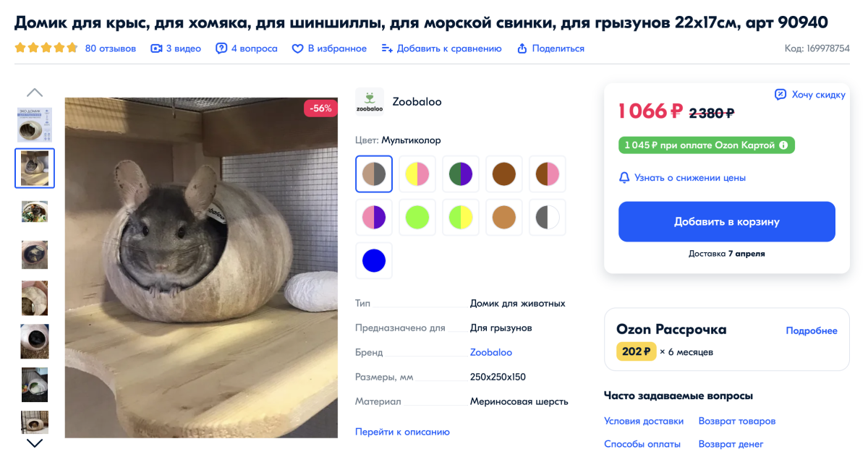Viewport: 868px width, 470px height.
Task: Open the 3 видео camera icon
Action: click(156, 48)
